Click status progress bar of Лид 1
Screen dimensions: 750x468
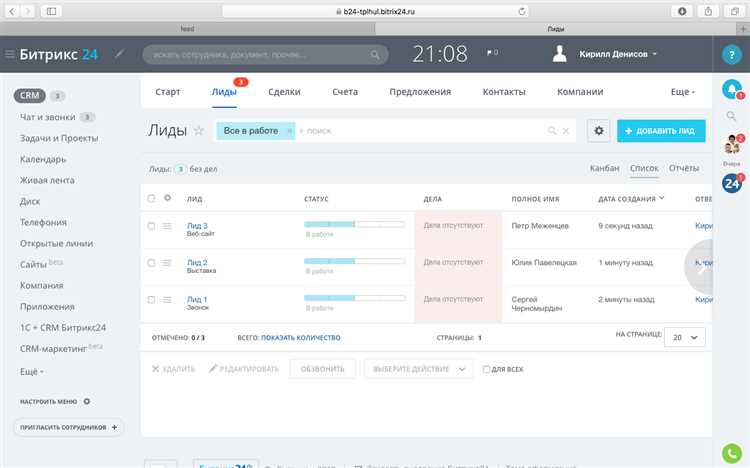click(x=354, y=298)
